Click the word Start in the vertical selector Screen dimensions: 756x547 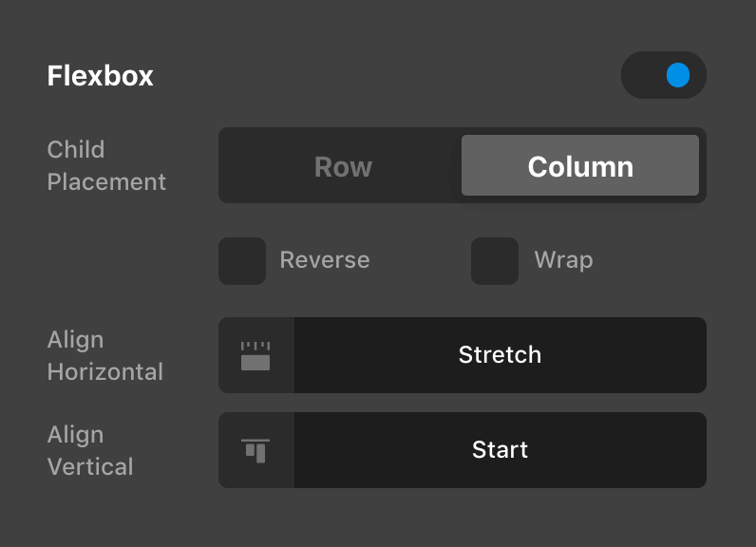500,450
